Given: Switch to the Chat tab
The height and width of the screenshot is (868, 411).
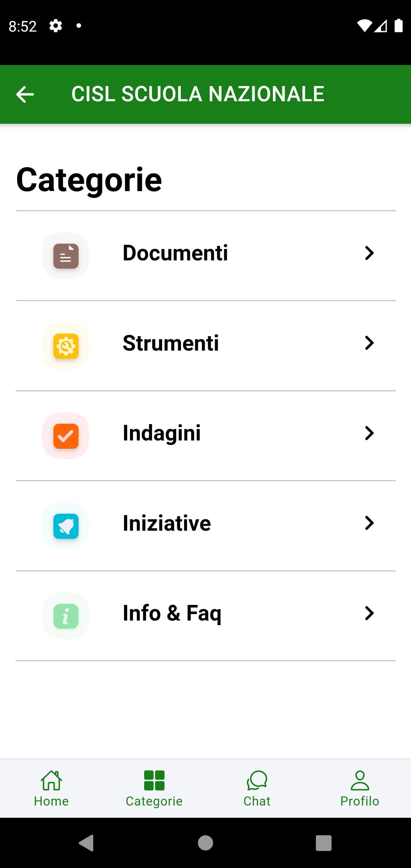Looking at the screenshot, I should (257, 788).
